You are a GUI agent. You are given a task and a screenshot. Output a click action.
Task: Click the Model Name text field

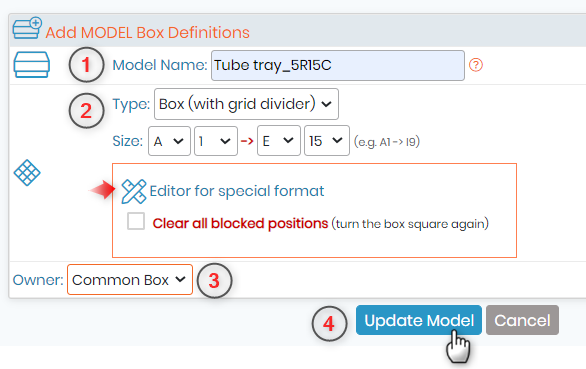pos(338,65)
